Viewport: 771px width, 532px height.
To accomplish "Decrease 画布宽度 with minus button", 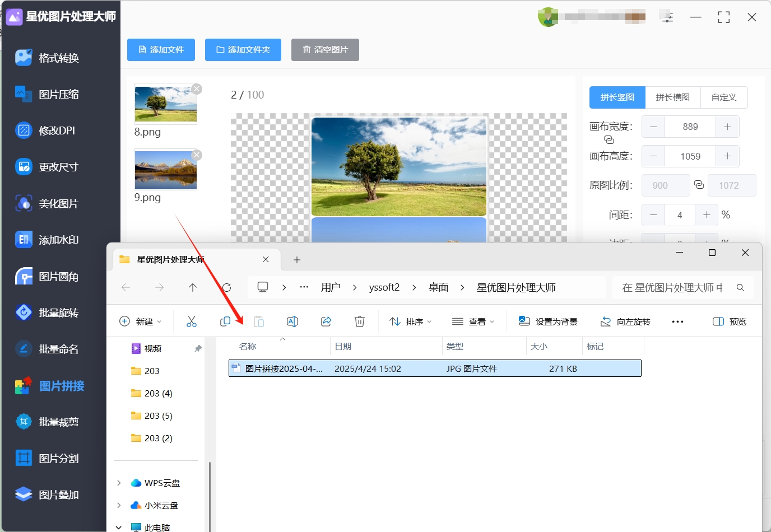I will click(653, 127).
